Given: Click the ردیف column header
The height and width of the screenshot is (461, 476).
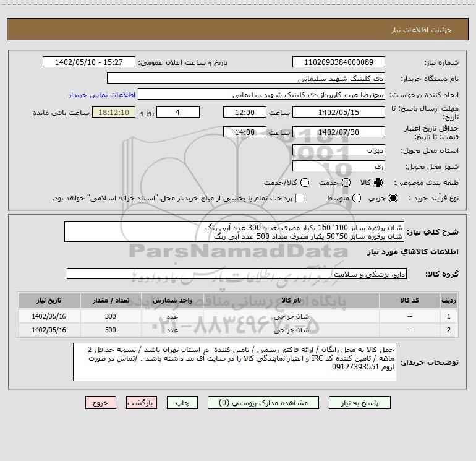Looking at the screenshot, I should click(x=449, y=301).
